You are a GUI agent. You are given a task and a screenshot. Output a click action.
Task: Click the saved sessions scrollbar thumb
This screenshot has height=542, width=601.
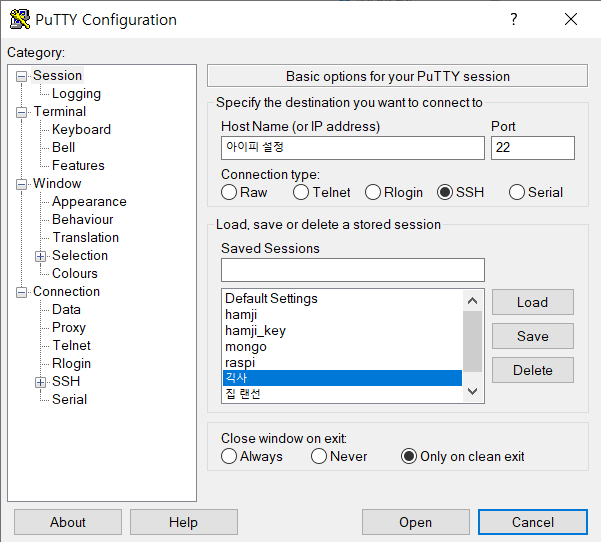[x=473, y=342]
